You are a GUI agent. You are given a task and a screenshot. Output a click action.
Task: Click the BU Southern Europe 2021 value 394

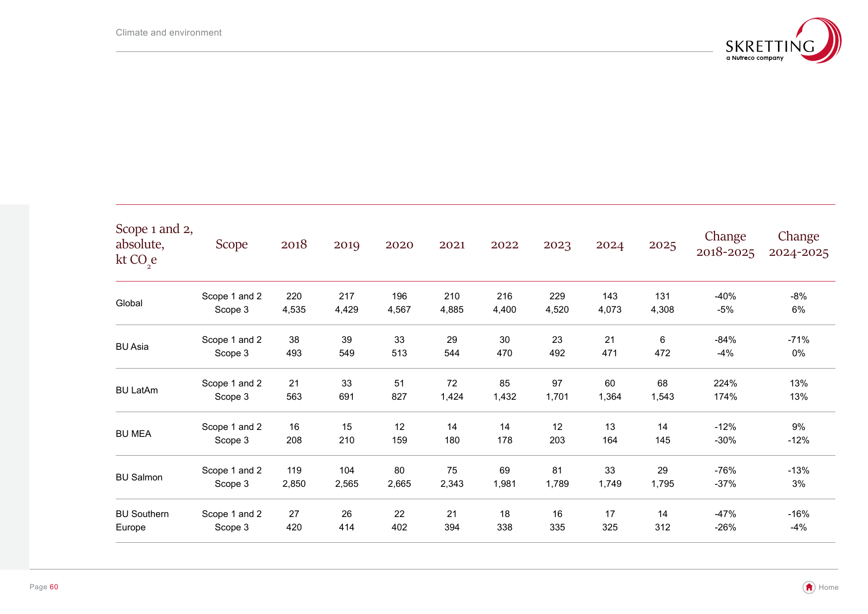coord(452,527)
